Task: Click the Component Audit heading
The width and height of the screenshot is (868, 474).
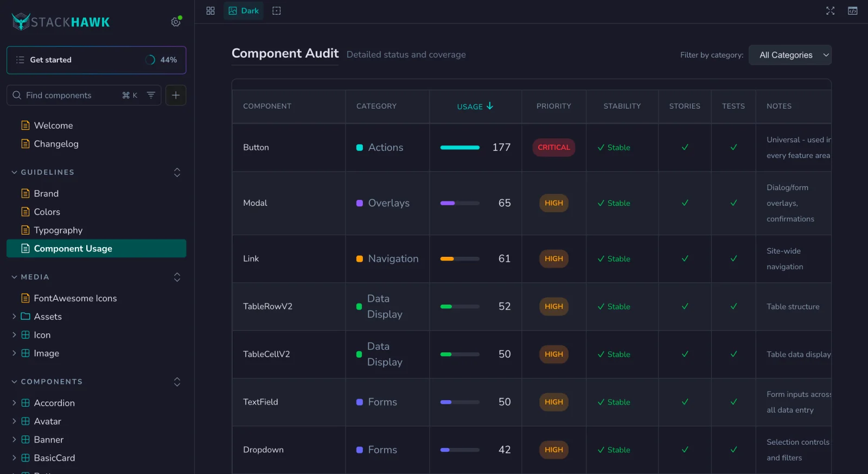Action: point(285,53)
